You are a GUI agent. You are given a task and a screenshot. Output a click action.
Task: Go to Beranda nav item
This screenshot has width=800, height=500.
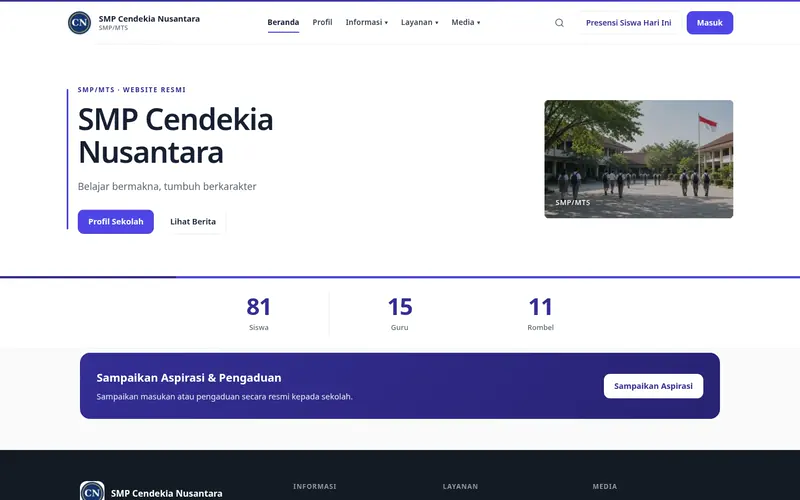[283, 22]
